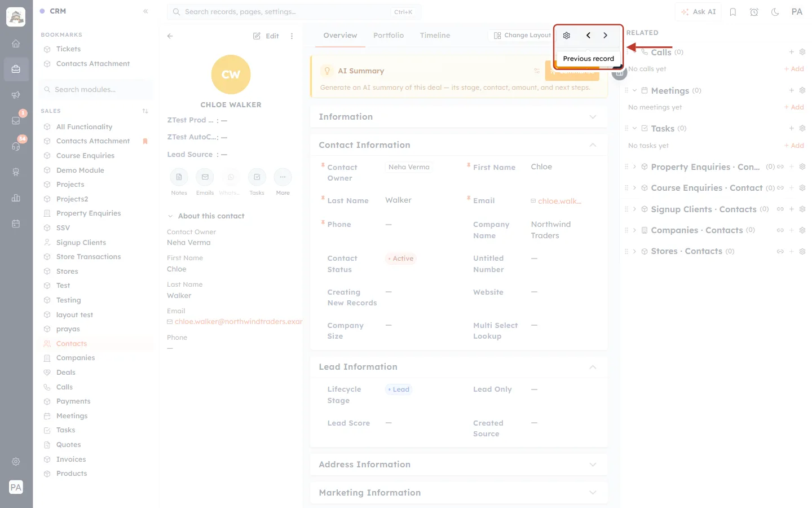Sort the Sales modules list

(x=145, y=111)
